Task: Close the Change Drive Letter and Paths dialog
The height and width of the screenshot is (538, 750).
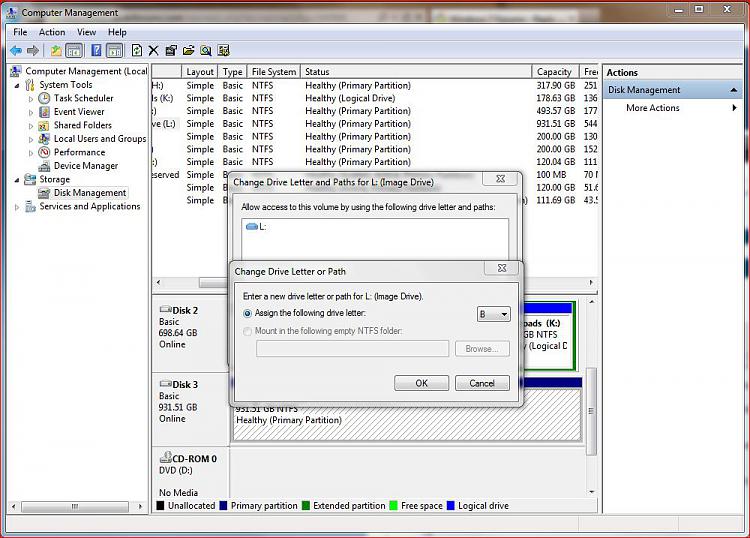Action: point(500,178)
